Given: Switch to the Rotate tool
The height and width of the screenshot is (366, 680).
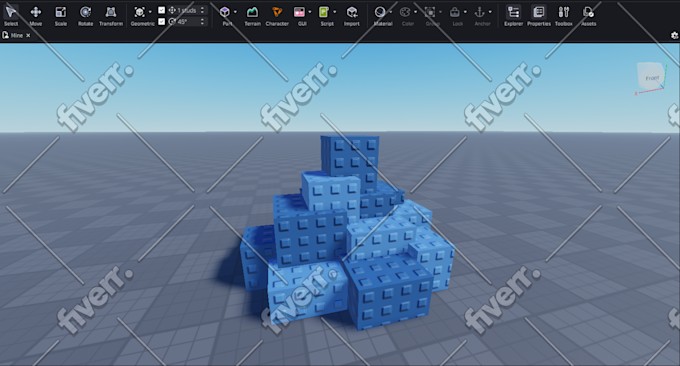Looking at the screenshot, I should pos(85,16).
